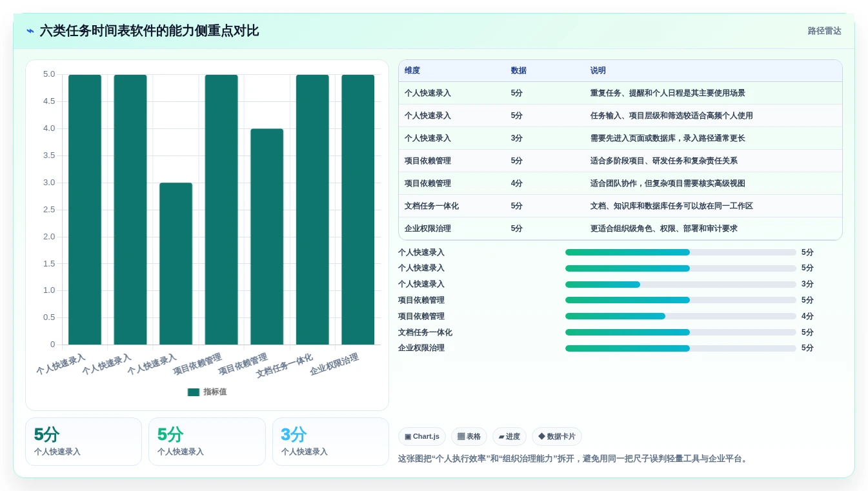Viewport: 868px width, 491px height.
Task: Click the cell 适合团队协作，但复杂项目需要核实高级视图
Action: click(x=667, y=183)
